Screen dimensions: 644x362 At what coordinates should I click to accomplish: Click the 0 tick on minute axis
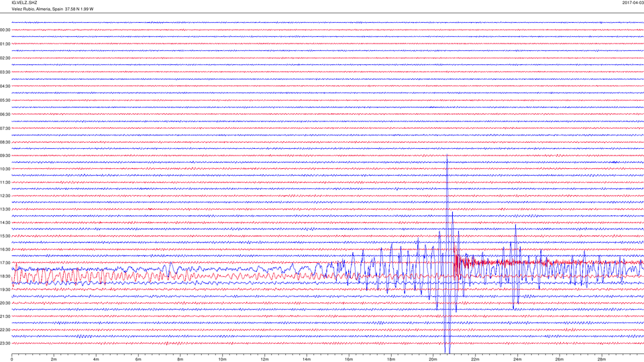pyautogui.click(x=12, y=359)
